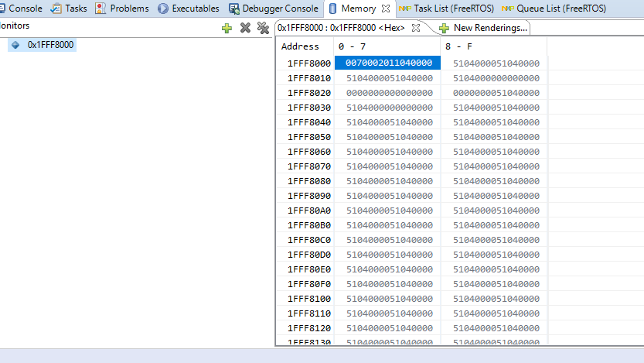Add a new memory monitor
The width and height of the screenshot is (644, 363).
(227, 28)
